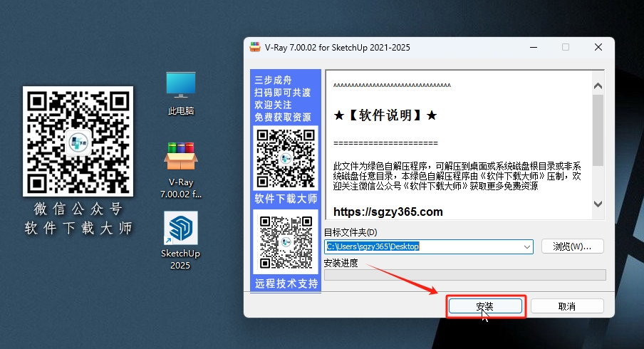Image resolution: width=644 pixels, height=349 pixels.
Task: Click the ★【软件说明】★ heading
Action: pyautogui.click(x=385, y=115)
